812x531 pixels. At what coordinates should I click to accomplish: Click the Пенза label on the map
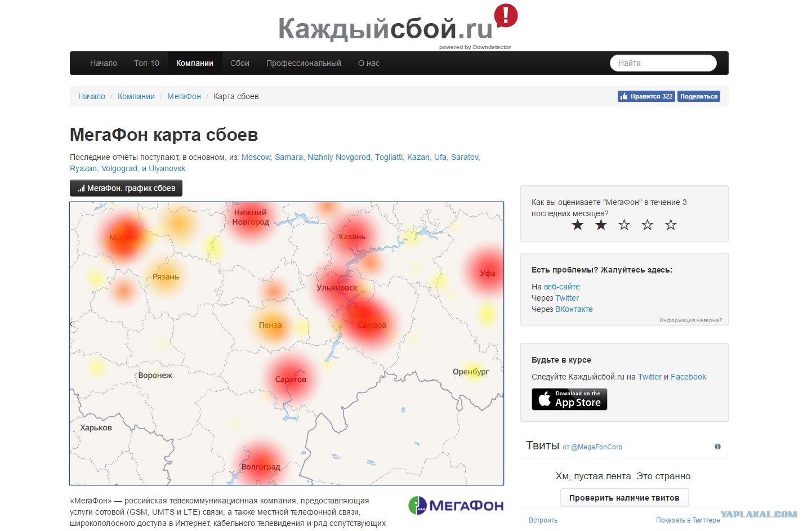[270, 325]
